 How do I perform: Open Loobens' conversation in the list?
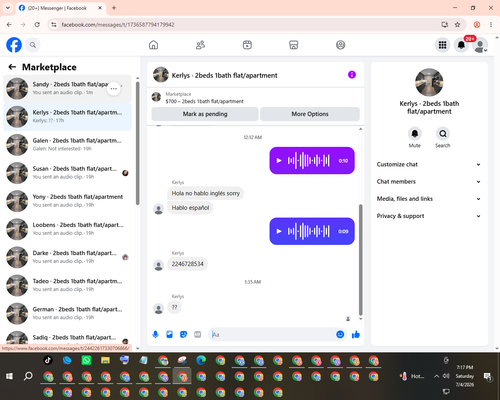tap(67, 229)
